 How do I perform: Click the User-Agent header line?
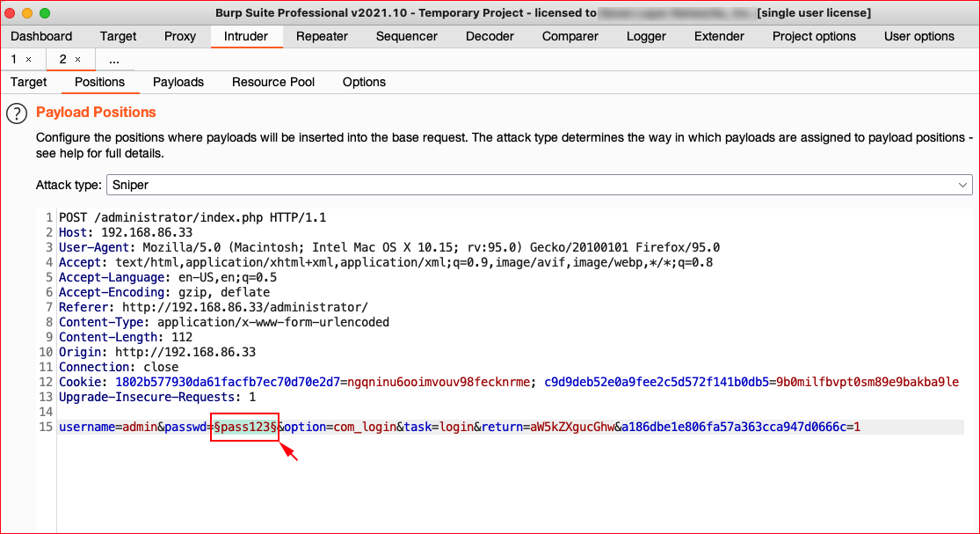point(389,247)
